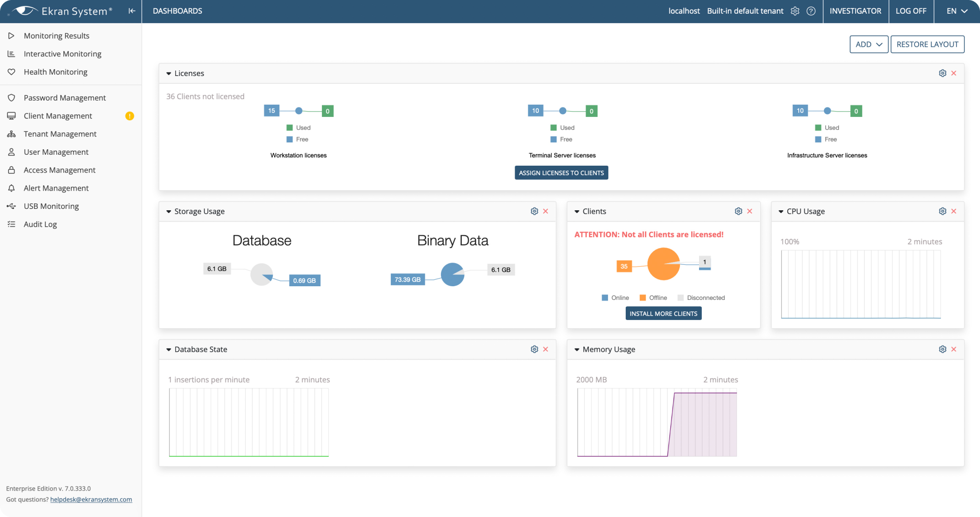Open Clients widget settings gear
Image resolution: width=980 pixels, height=517 pixels.
click(739, 211)
